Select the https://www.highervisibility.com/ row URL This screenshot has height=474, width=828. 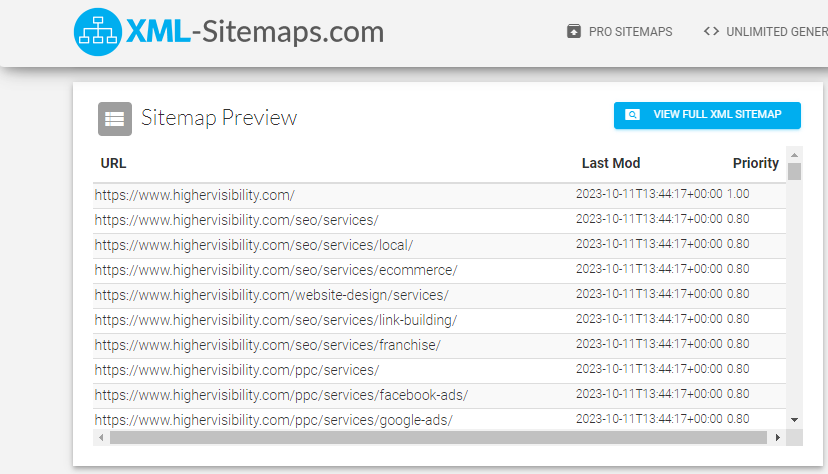[x=195, y=195]
